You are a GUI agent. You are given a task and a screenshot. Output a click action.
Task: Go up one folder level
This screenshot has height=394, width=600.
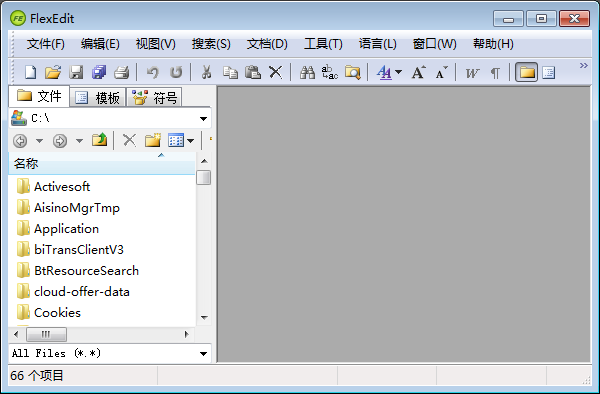pos(99,140)
